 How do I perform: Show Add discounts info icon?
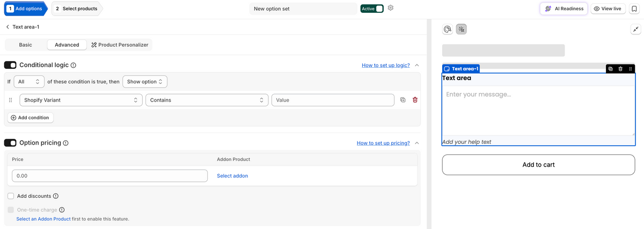(x=56, y=196)
